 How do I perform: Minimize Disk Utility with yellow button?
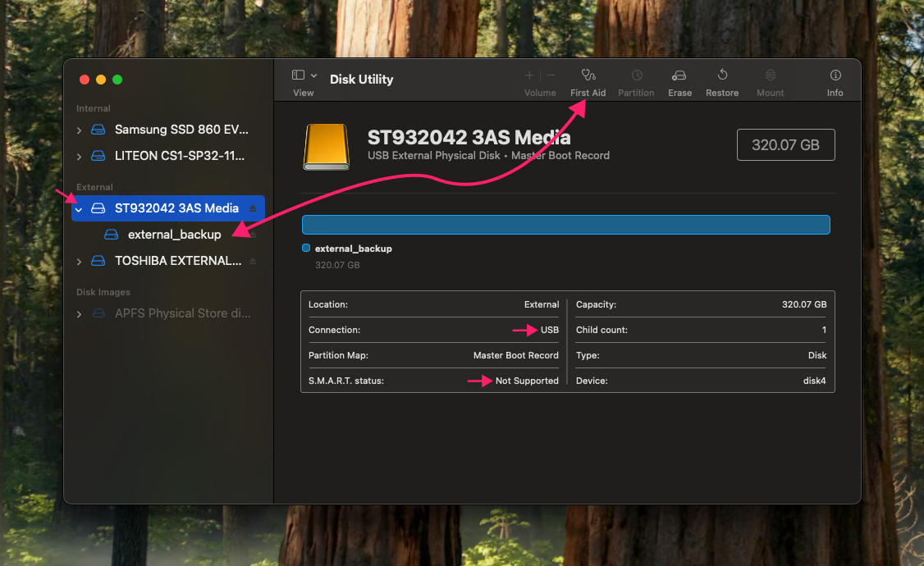click(x=101, y=80)
